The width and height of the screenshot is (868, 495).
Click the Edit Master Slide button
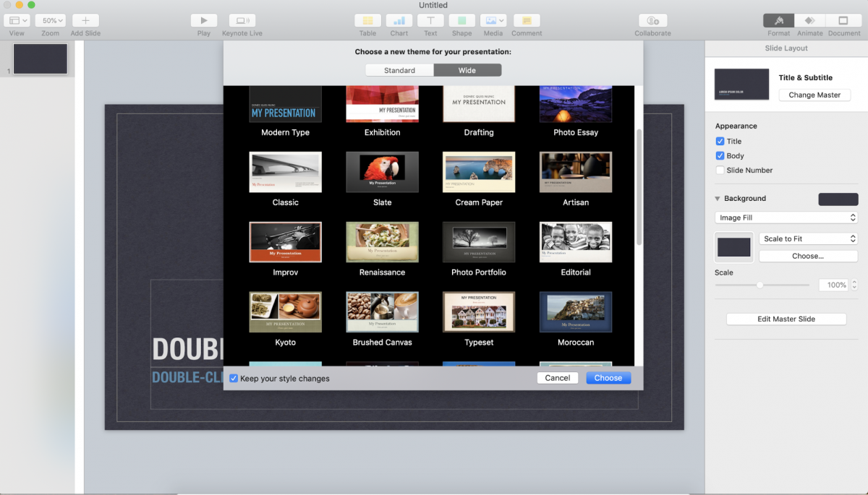pos(786,319)
